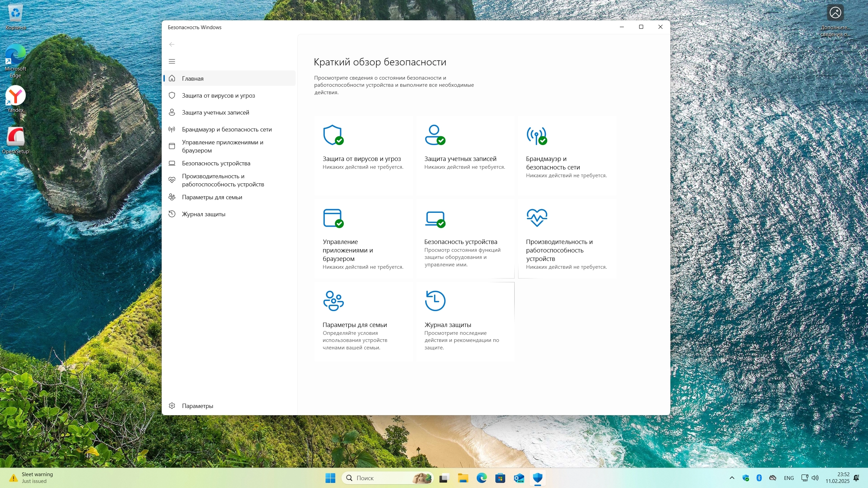Open the device security laptop tile icon

pos(435,219)
